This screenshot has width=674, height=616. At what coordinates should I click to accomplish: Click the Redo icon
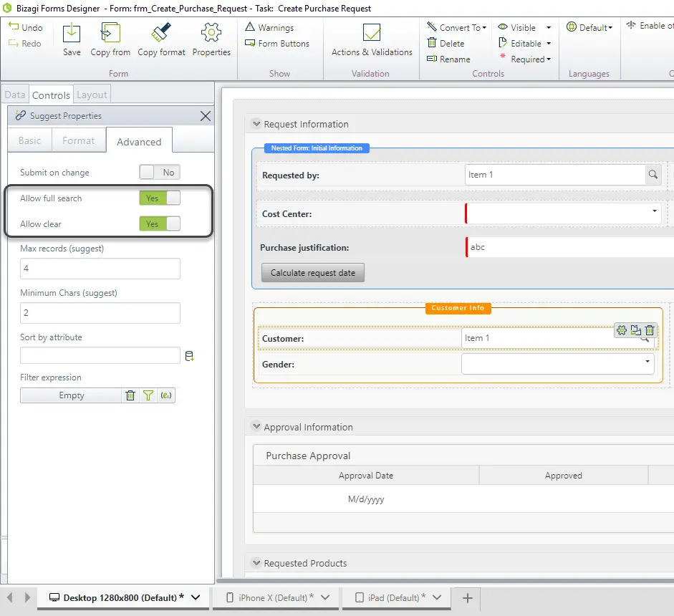(14, 43)
